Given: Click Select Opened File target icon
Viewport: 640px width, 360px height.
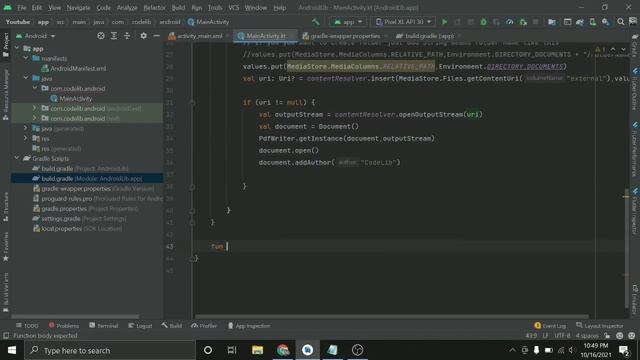Looking at the screenshot, I should 101,36.
